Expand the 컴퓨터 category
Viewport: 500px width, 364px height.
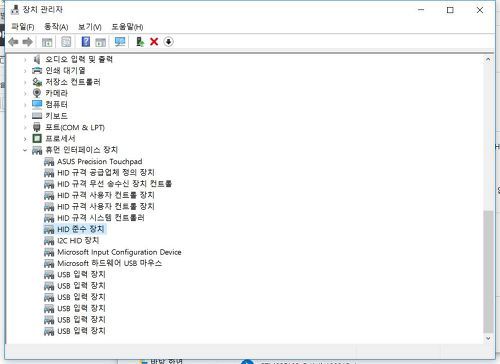25,105
